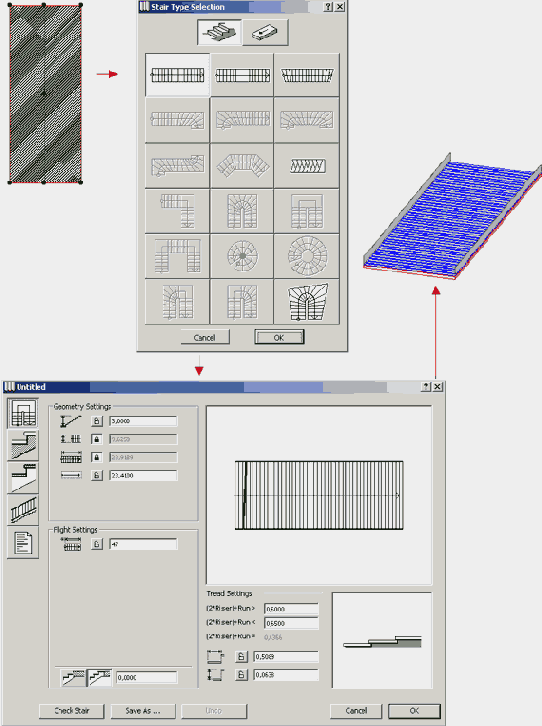Click the Save As ... button
Screen dimensions: 542x726
pos(143,711)
